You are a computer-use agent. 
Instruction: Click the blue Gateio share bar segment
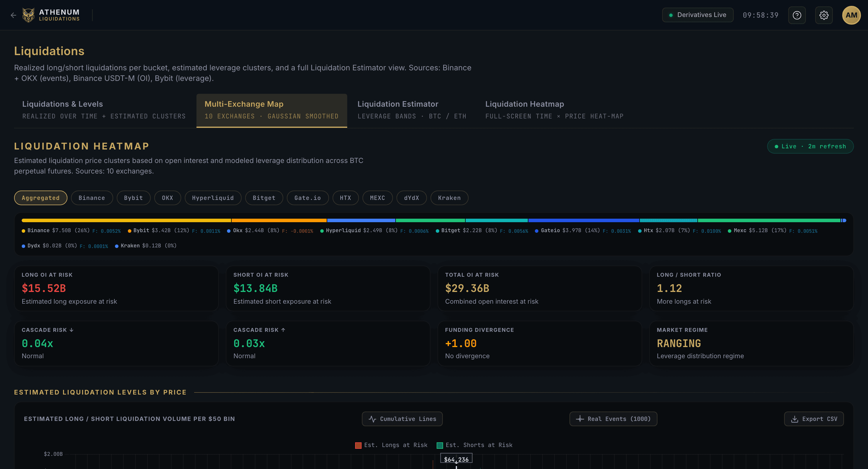click(x=584, y=220)
